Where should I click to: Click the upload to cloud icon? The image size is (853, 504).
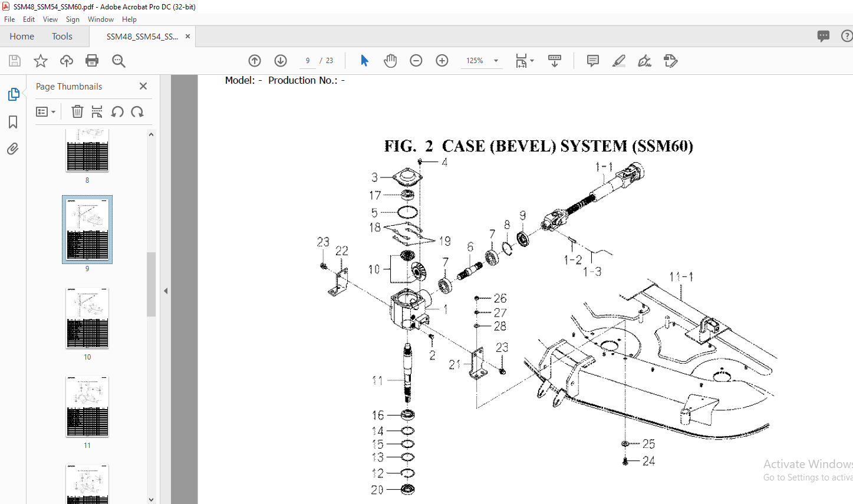coord(67,61)
